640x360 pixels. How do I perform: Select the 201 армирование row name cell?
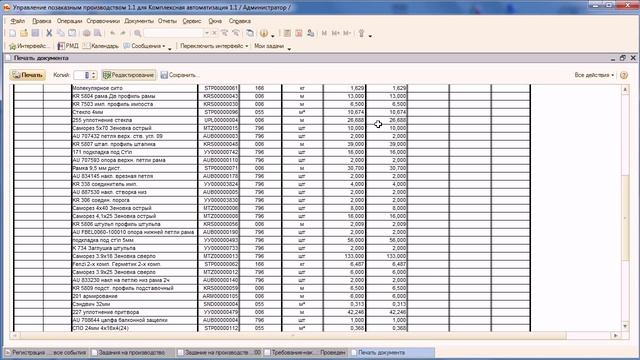[134, 296]
